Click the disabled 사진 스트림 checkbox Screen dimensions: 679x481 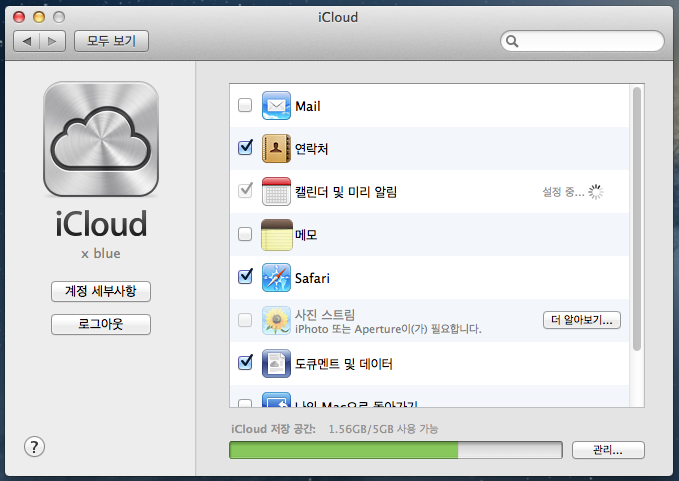tap(245, 320)
